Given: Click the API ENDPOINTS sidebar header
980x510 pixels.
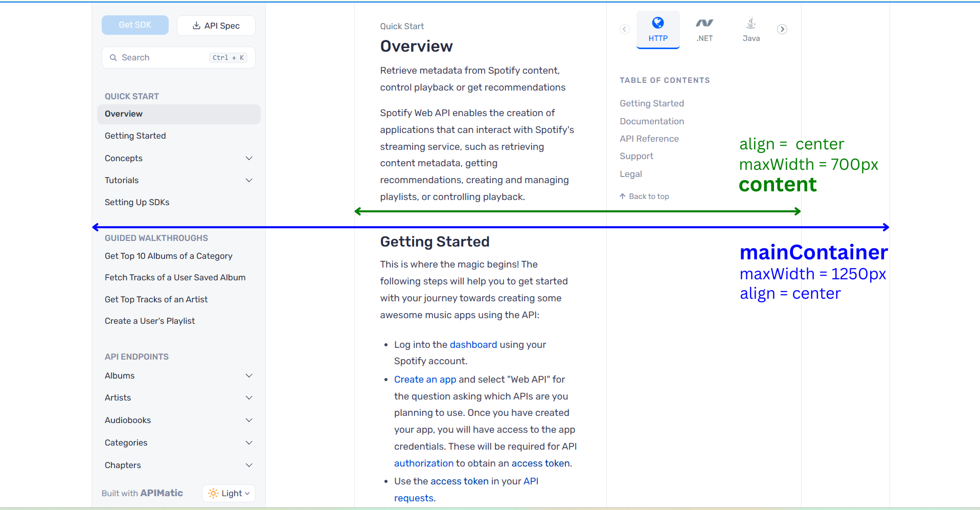Looking at the screenshot, I should [x=136, y=357].
